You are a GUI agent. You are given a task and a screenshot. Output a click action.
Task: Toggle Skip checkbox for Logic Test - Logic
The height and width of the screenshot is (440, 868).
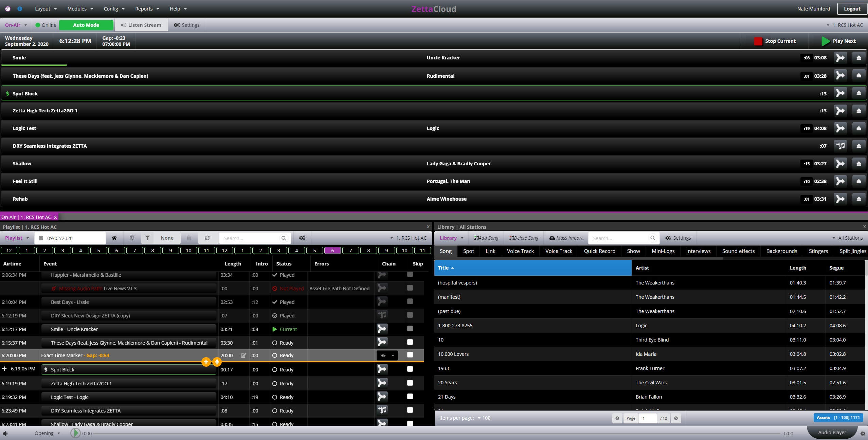(410, 397)
